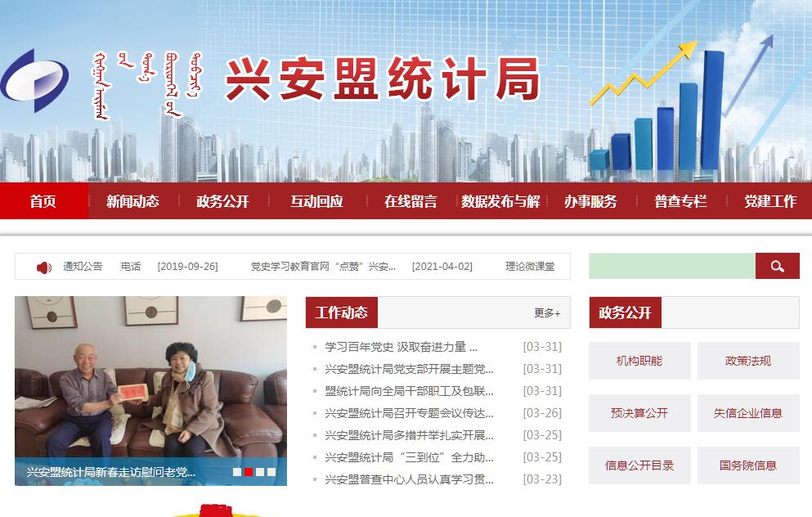Open the 预决算公开 button
The image size is (812, 517).
[639, 413]
